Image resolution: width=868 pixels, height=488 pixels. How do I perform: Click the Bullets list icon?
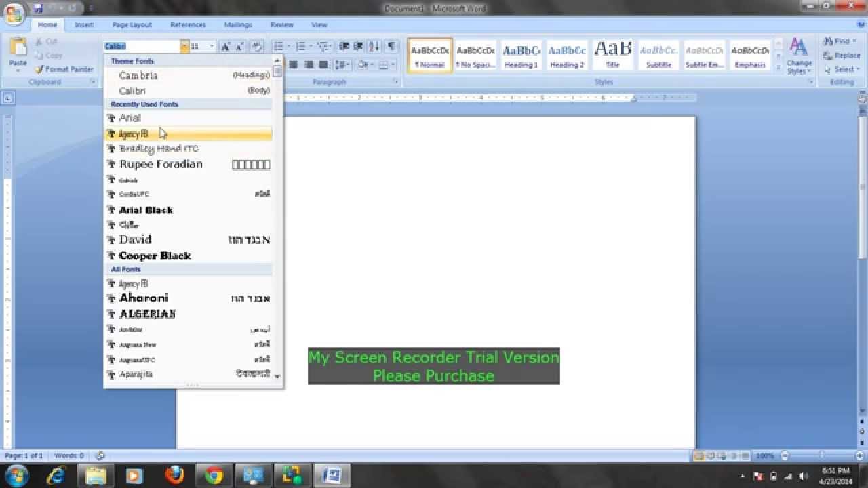pyautogui.click(x=278, y=47)
